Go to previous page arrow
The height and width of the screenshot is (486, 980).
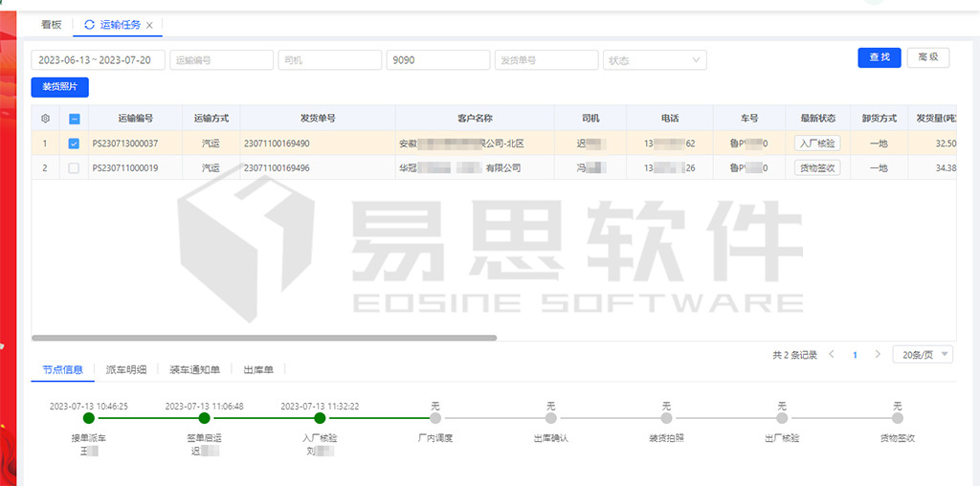[831, 355]
